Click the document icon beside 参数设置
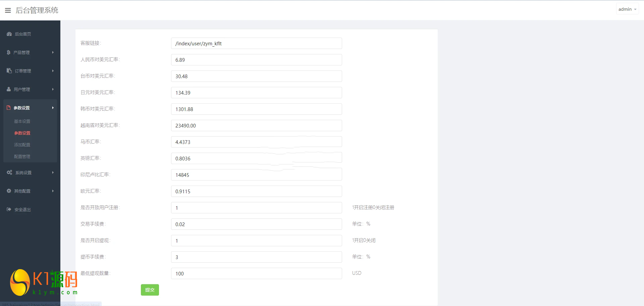Image resolution: width=644 pixels, height=306 pixels. click(x=9, y=108)
